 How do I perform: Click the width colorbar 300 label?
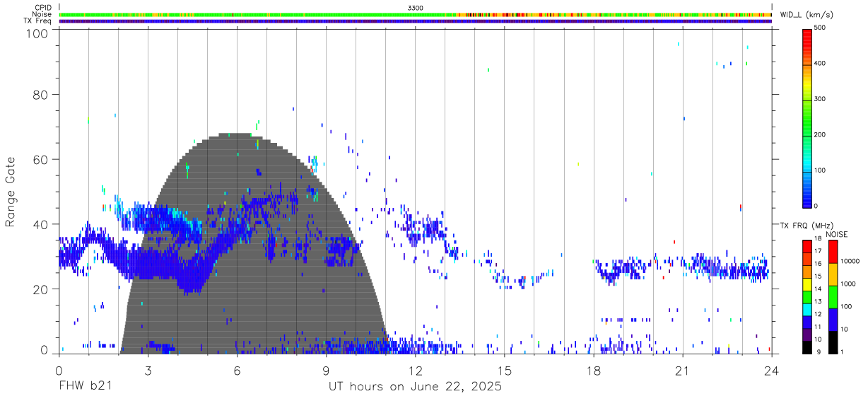point(820,99)
